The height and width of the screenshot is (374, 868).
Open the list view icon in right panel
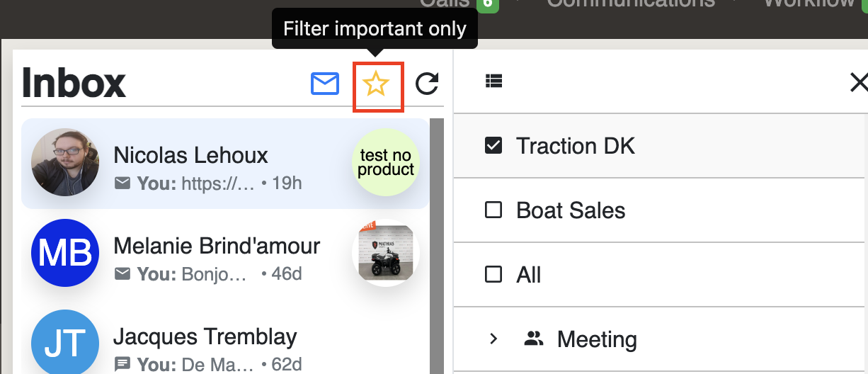point(493,81)
